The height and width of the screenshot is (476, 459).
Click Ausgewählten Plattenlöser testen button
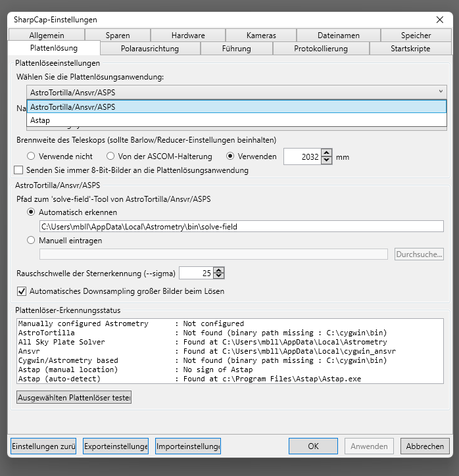tap(74, 397)
